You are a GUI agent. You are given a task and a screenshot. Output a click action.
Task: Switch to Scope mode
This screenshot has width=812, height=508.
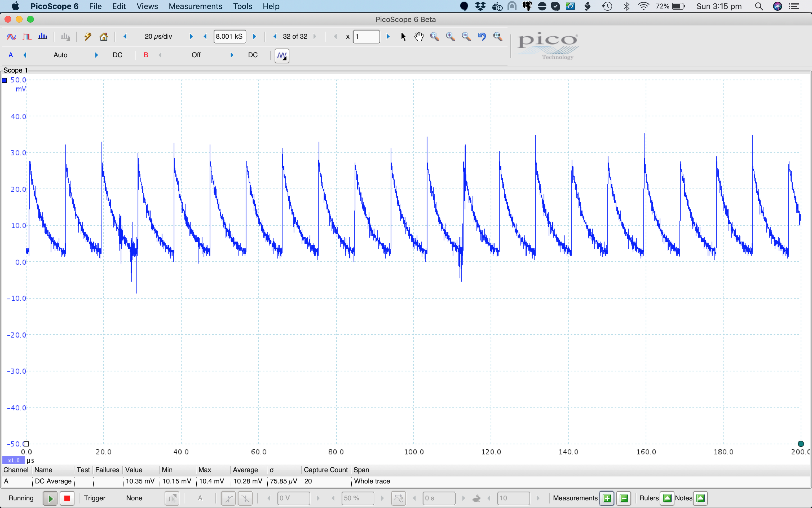pyautogui.click(x=11, y=36)
